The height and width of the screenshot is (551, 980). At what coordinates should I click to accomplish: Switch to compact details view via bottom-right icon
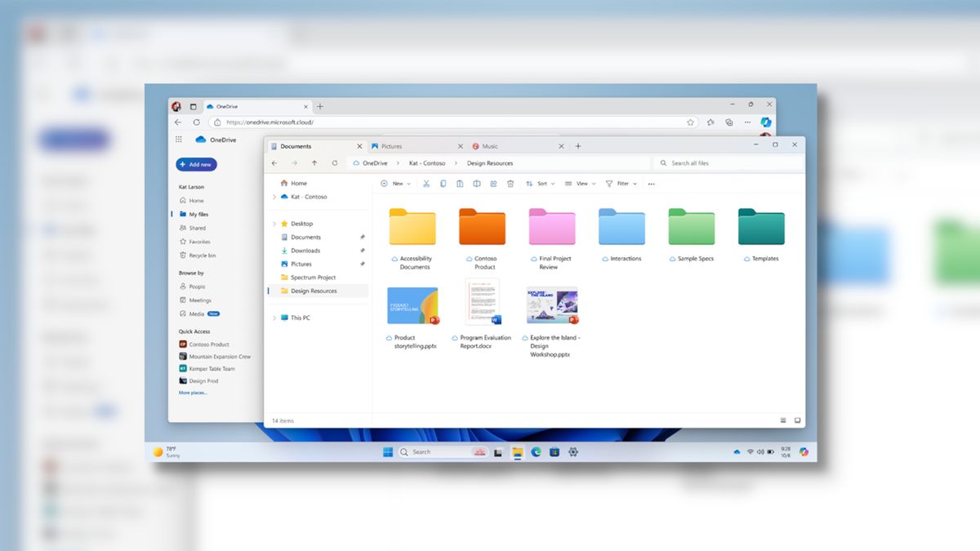pyautogui.click(x=782, y=420)
